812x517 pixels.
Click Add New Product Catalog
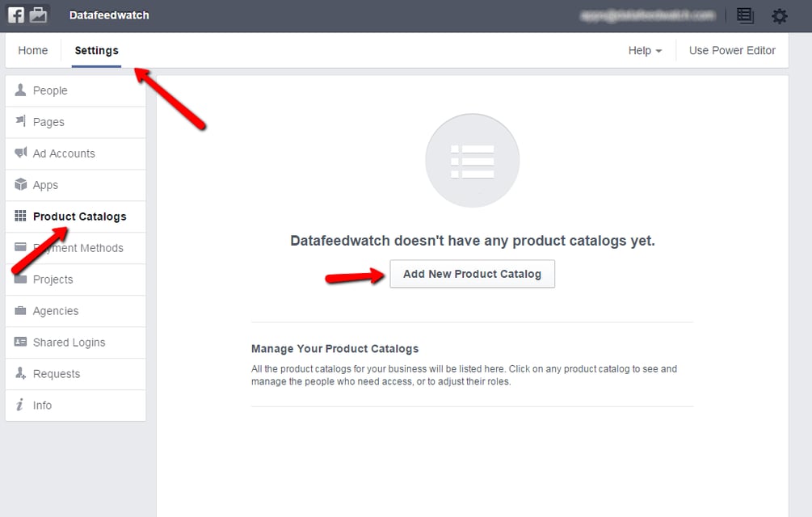(x=472, y=274)
